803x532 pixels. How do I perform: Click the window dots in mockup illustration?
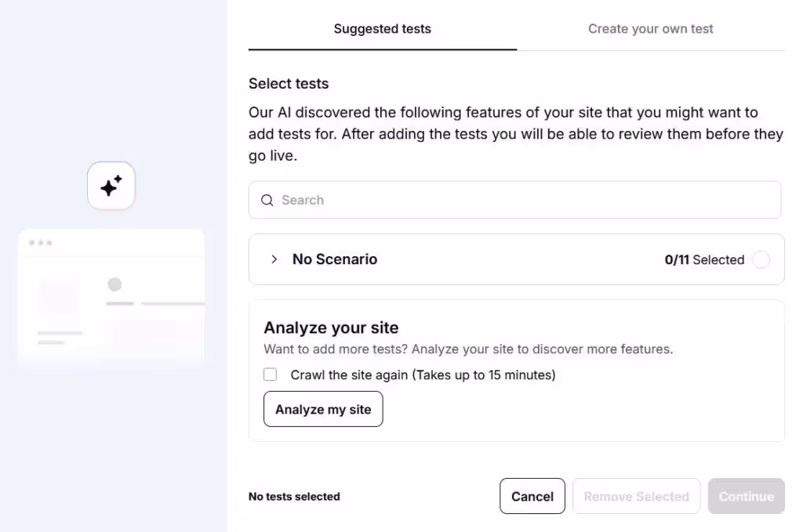pyautogui.click(x=41, y=242)
